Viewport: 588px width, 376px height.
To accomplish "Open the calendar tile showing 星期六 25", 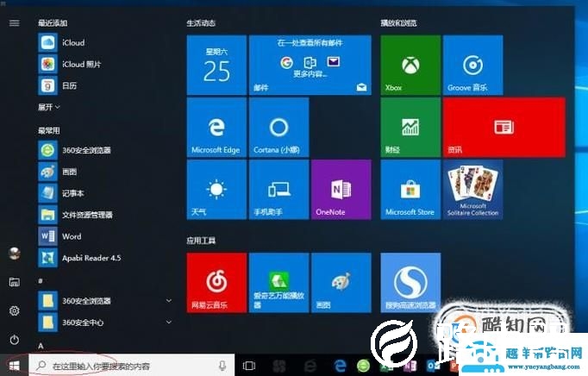I will [x=216, y=65].
